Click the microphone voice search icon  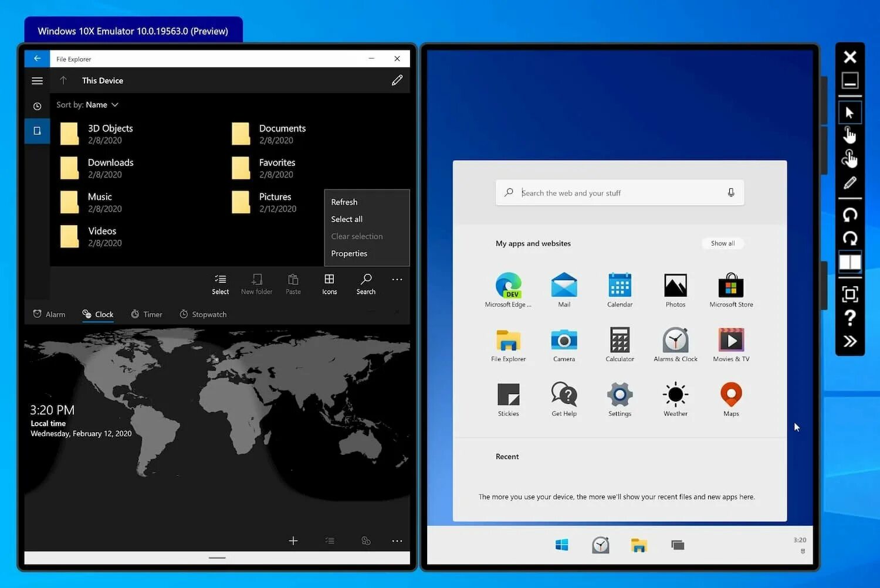coord(731,193)
